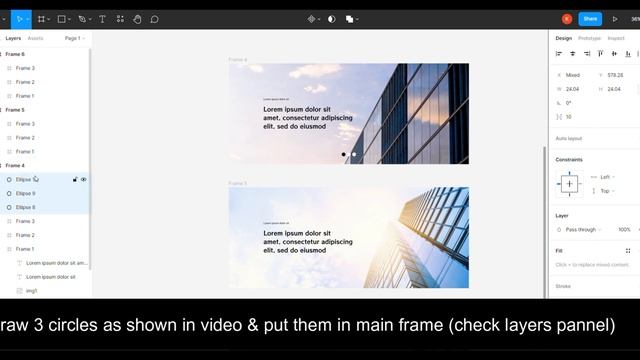640x360 pixels.
Task: Select the Comment tool
Action: [155, 19]
